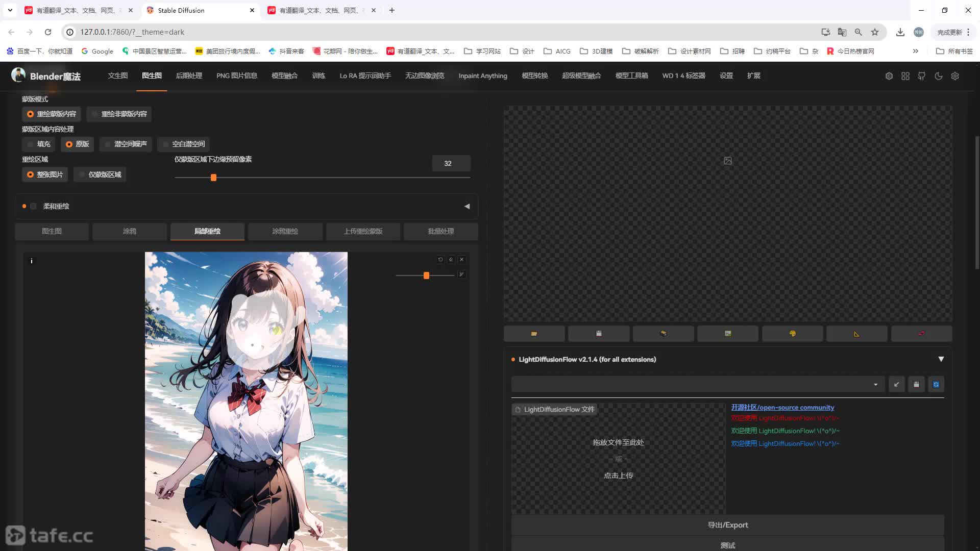This screenshot has width=980, height=551.
Task: Open the PNG 图片信息 tab
Action: click(237, 76)
